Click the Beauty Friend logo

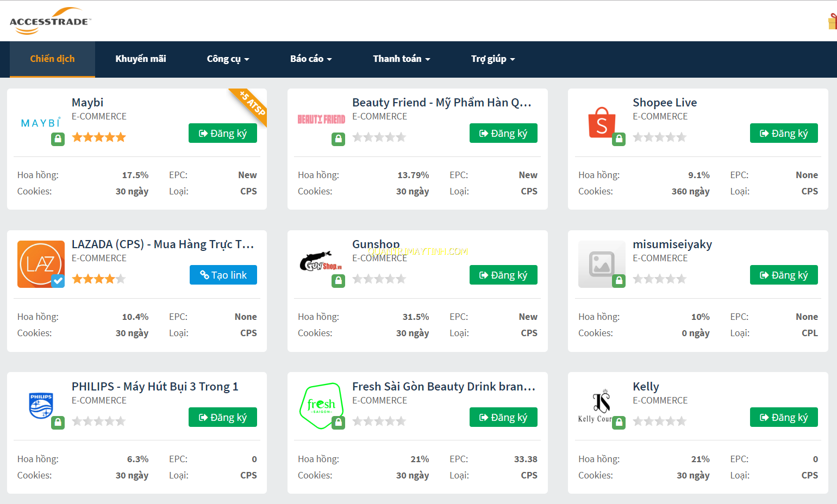tap(321, 119)
